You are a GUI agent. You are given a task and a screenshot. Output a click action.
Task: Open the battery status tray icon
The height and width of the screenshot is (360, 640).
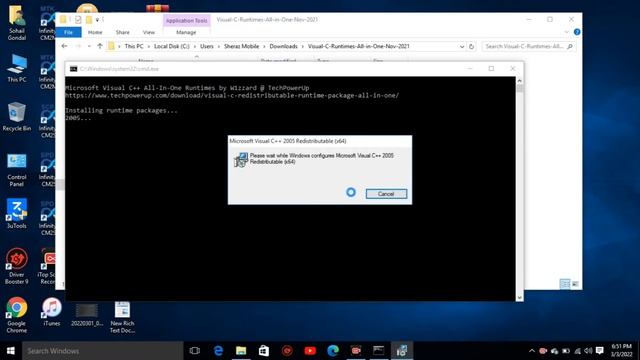(566, 351)
